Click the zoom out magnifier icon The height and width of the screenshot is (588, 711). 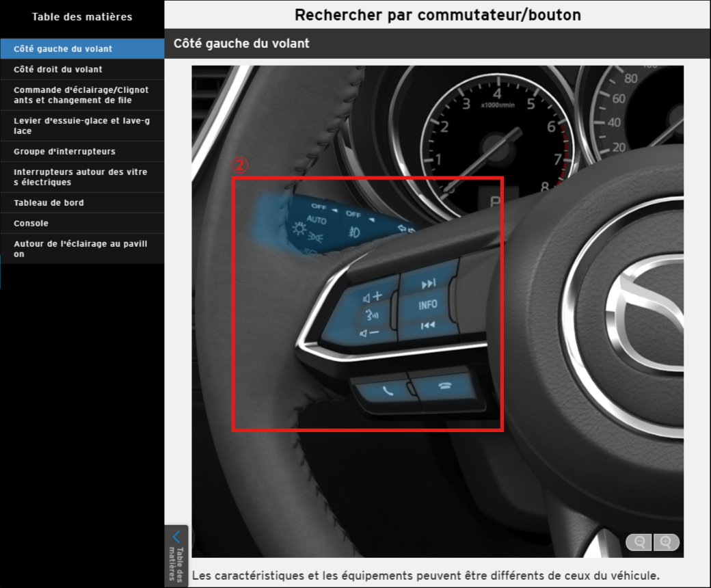pyautogui.click(x=640, y=542)
